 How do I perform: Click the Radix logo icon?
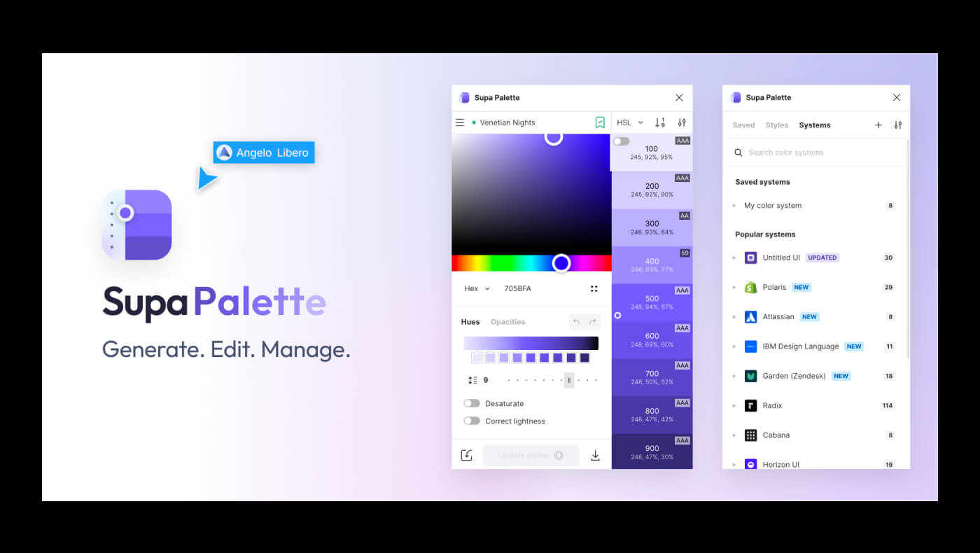click(750, 405)
